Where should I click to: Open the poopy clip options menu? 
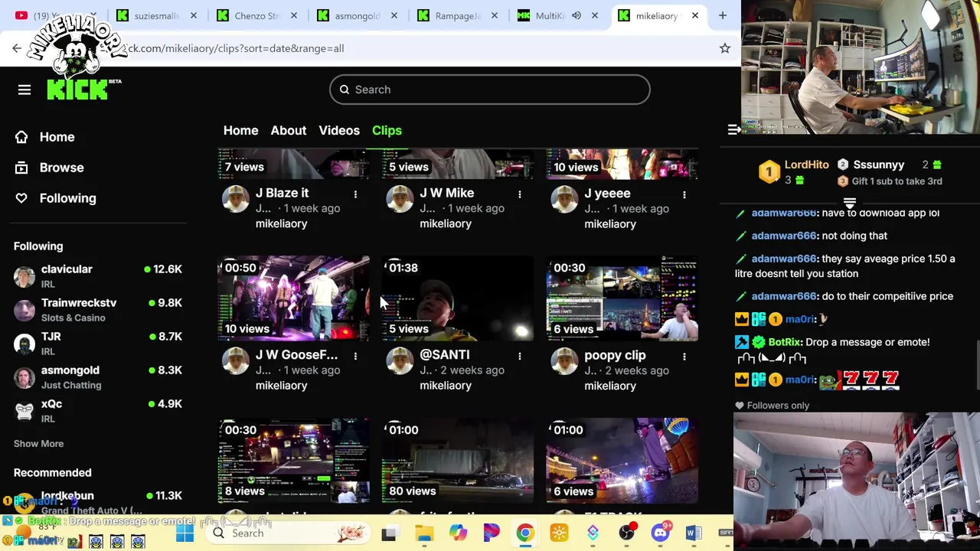click(x=684, y=356)
